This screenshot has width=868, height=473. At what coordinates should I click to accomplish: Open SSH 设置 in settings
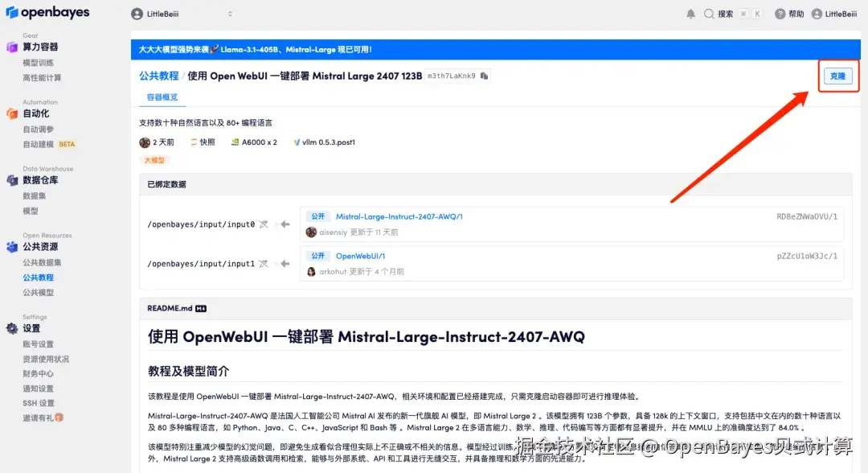point(39,403)
